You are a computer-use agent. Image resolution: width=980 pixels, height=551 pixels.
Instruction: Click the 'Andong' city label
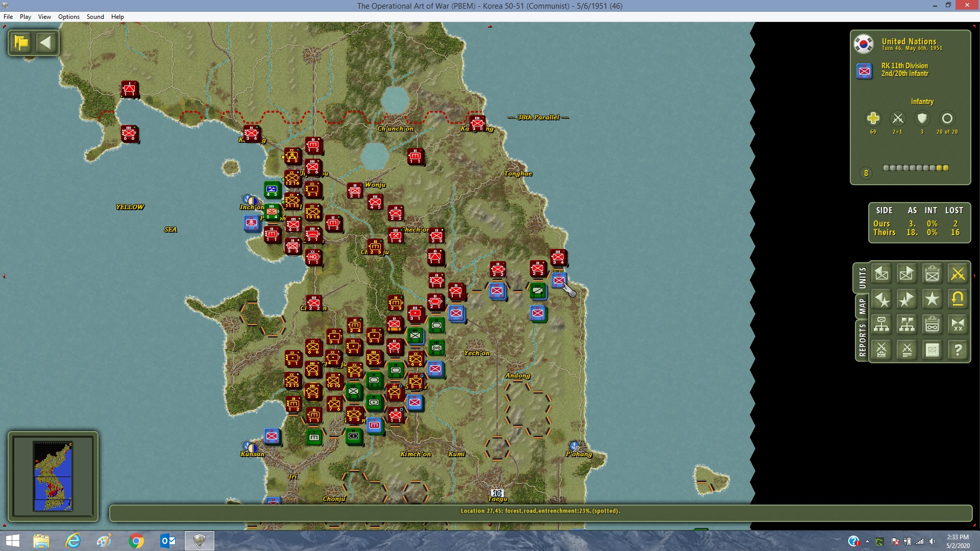(518, 375)
